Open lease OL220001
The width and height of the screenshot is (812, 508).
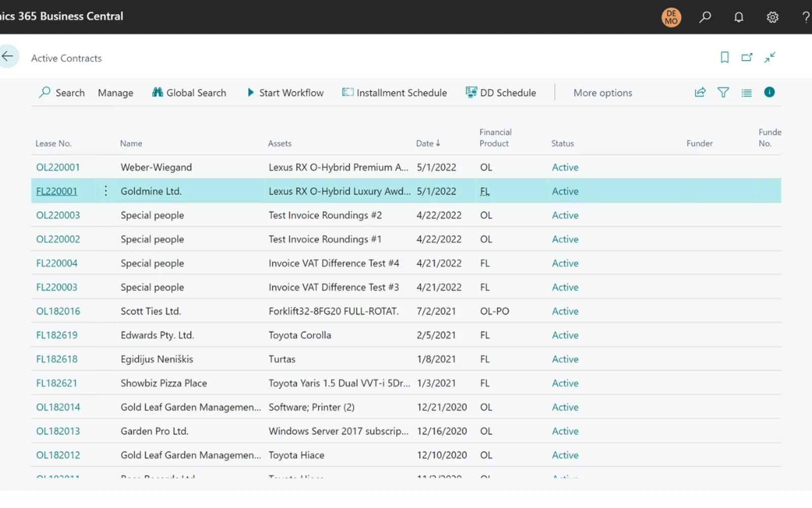click(x=58, y=167)
